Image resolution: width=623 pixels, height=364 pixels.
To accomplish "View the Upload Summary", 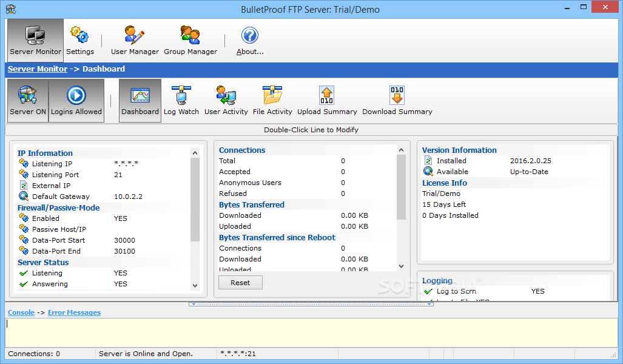I will (327, 101).
